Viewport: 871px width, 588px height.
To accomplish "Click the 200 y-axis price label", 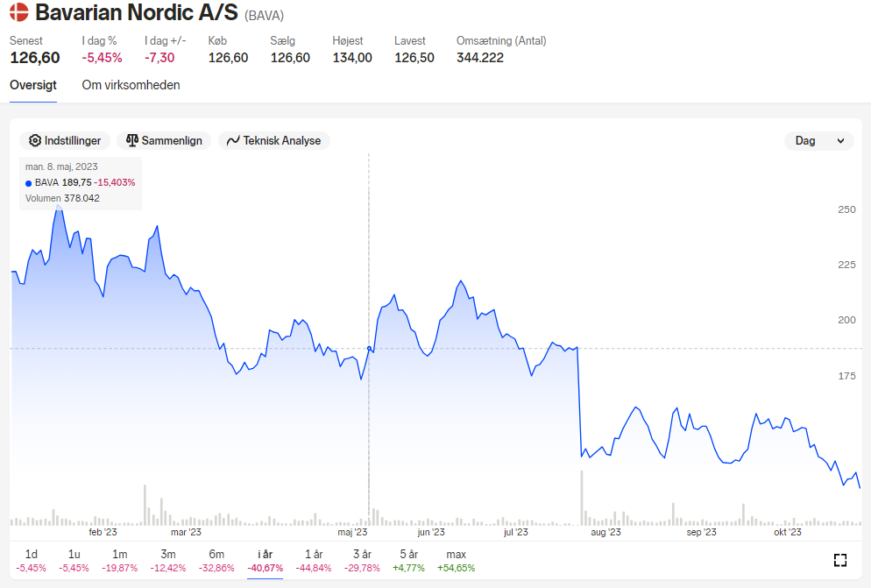I will (846, 320).
